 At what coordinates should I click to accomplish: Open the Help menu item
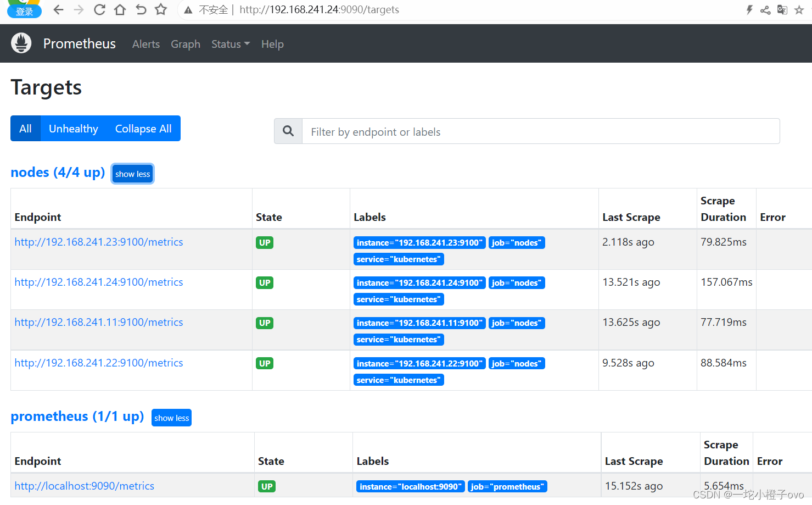tap(272, 44)
